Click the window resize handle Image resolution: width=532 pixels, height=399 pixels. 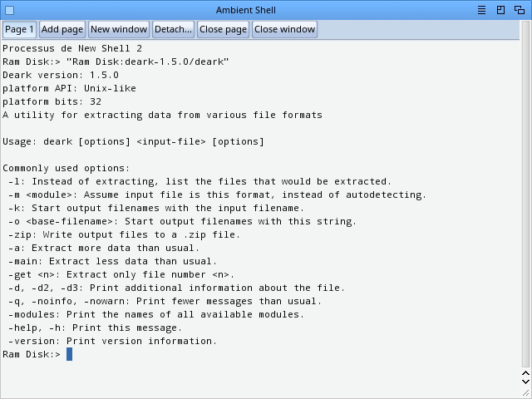pyautogui.click(x=525, y=393)
